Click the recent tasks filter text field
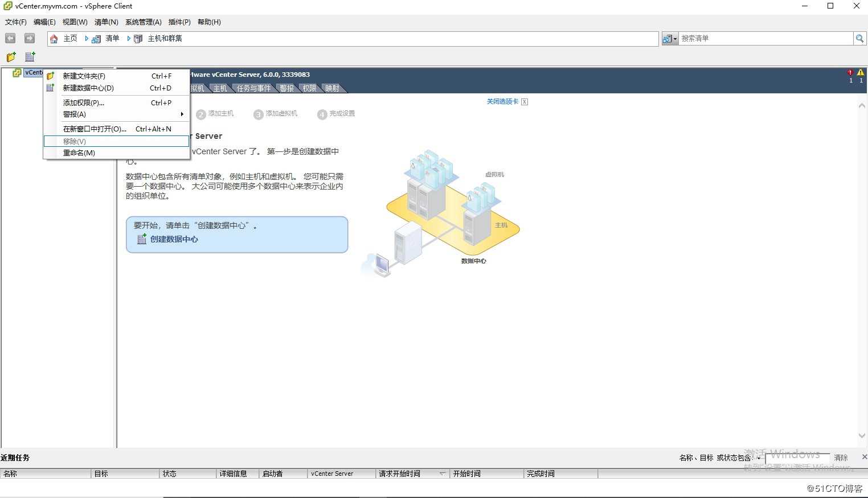 click(797, 458)
